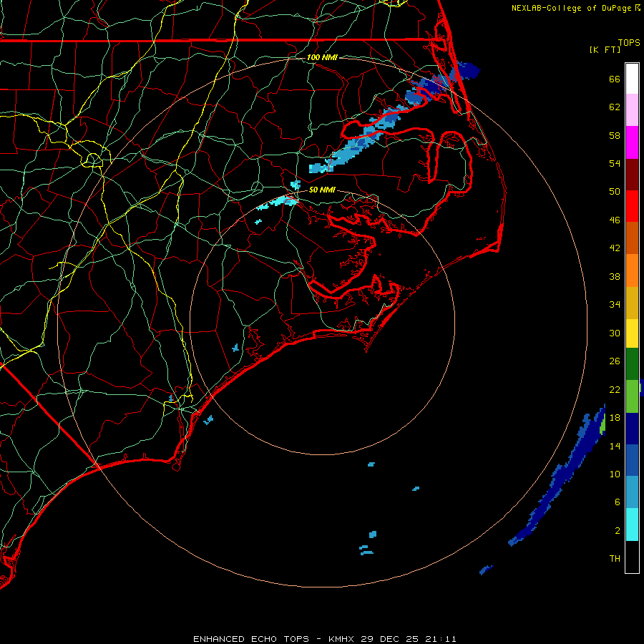The height and width of the screenshot is (644, 644).
Task: Click the dark red (maroon) legend swatch
Action: pos(632,175)
